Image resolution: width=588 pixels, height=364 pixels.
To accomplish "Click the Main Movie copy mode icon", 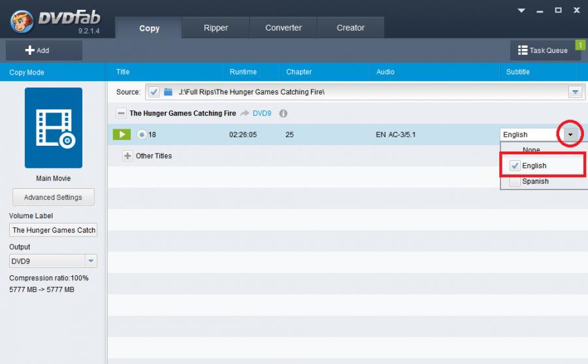I will (54, 127).
